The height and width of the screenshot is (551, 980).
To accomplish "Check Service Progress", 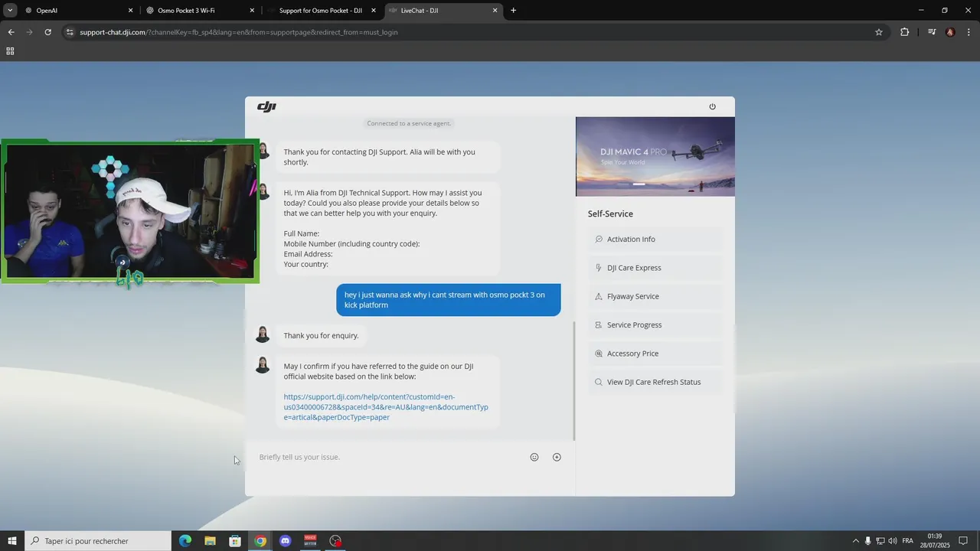I will (655, 324).
